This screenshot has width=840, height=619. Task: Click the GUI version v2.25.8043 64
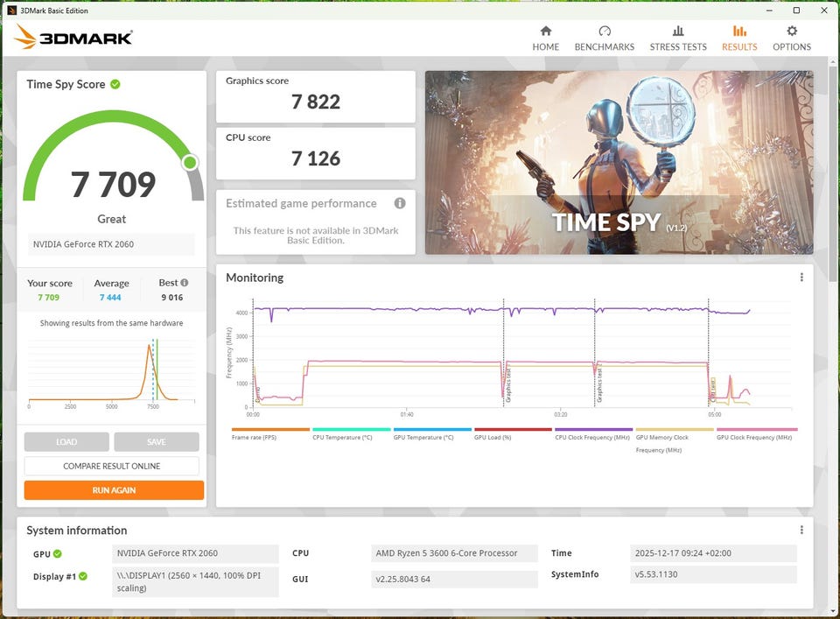[x=454, y=579]
